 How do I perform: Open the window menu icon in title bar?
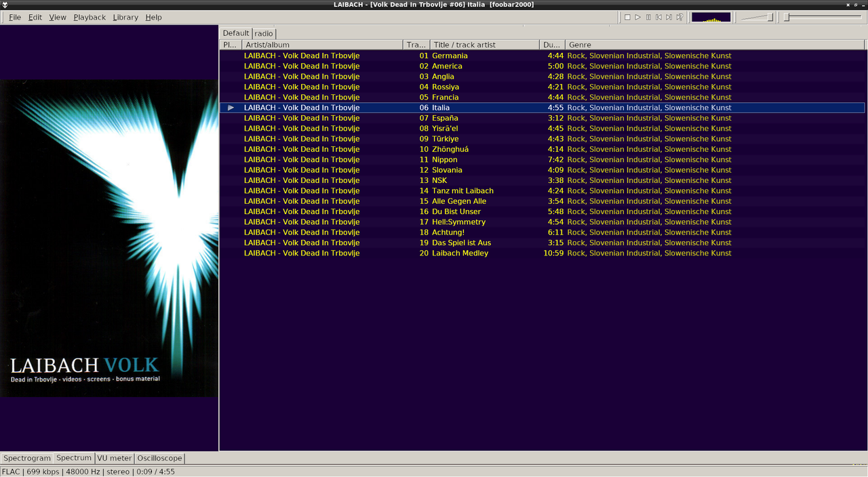click(5, 5)
